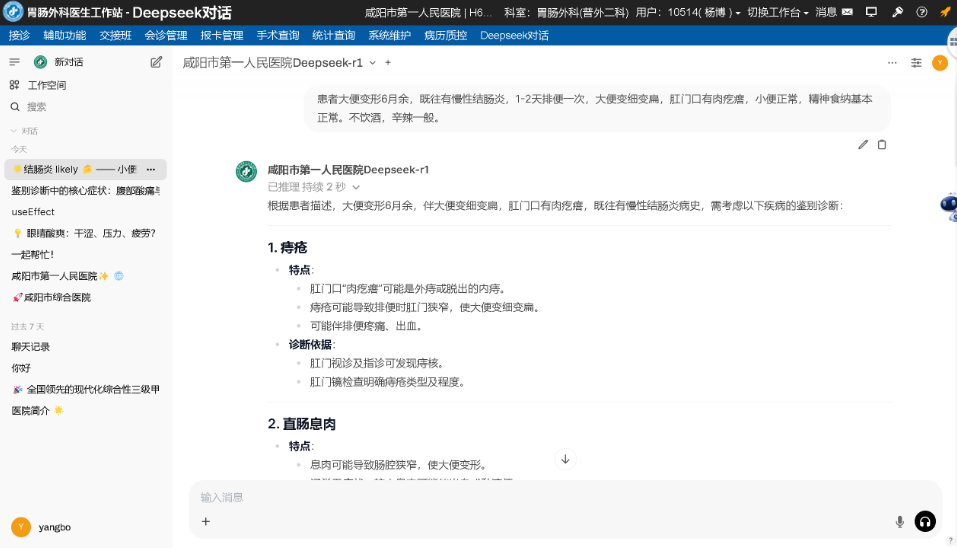This screenshot has width=957, height=548.
Task: Add an attachment with the plus button
Action: 206,521
